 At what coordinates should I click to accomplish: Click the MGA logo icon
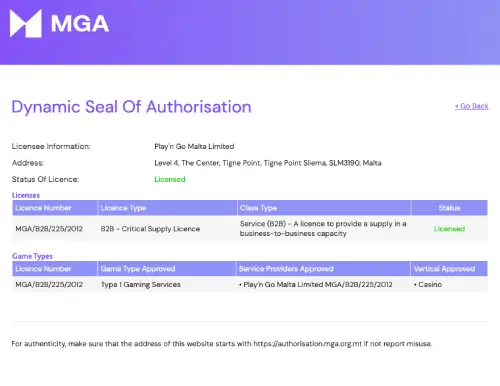[26, 23]
